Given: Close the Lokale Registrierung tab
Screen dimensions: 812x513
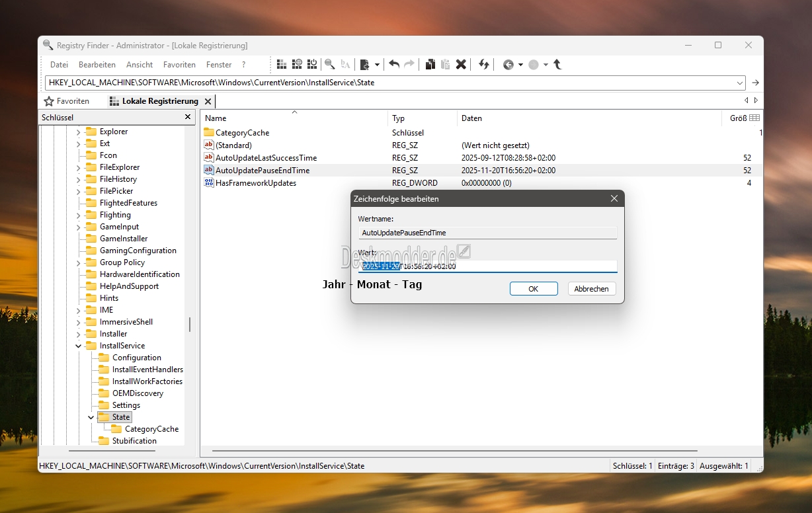Looking at the screenshot, I should (208, 101).
